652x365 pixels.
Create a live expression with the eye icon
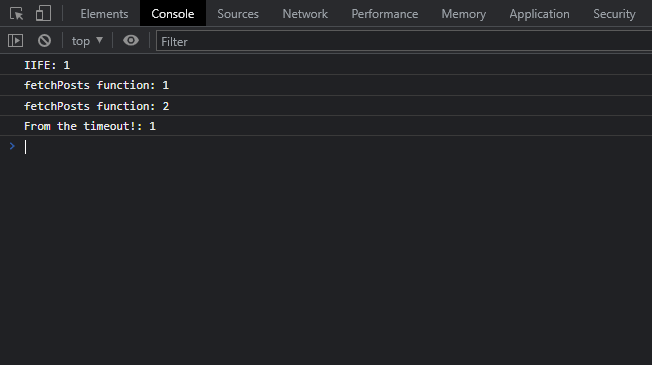(131, 41)
